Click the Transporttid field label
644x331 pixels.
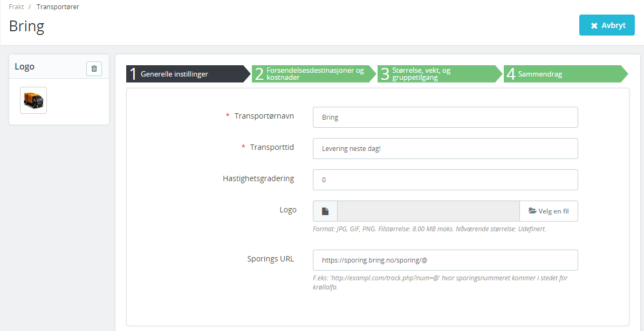tap(272, 147)
